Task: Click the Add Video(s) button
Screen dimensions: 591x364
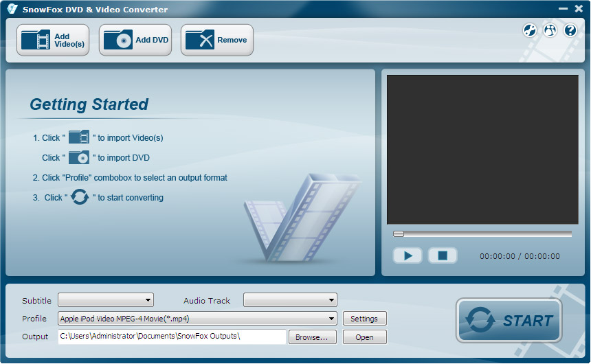Action: pyautogui.click(x=53, y=40)
